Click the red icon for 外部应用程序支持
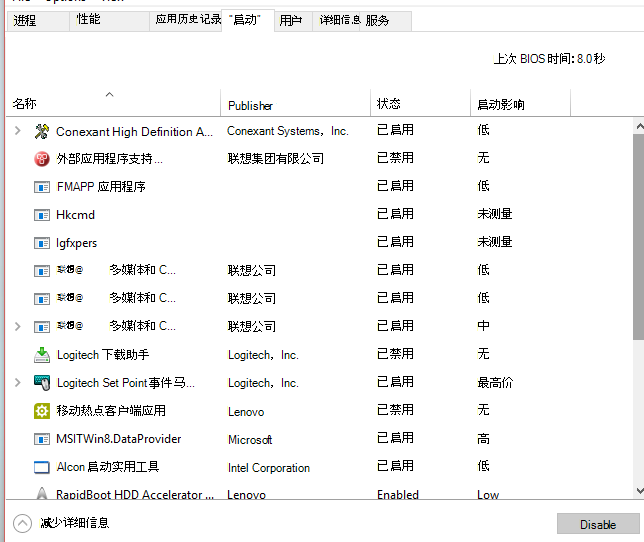This screenshot has height=542, width=644. [x=42, y=159]
